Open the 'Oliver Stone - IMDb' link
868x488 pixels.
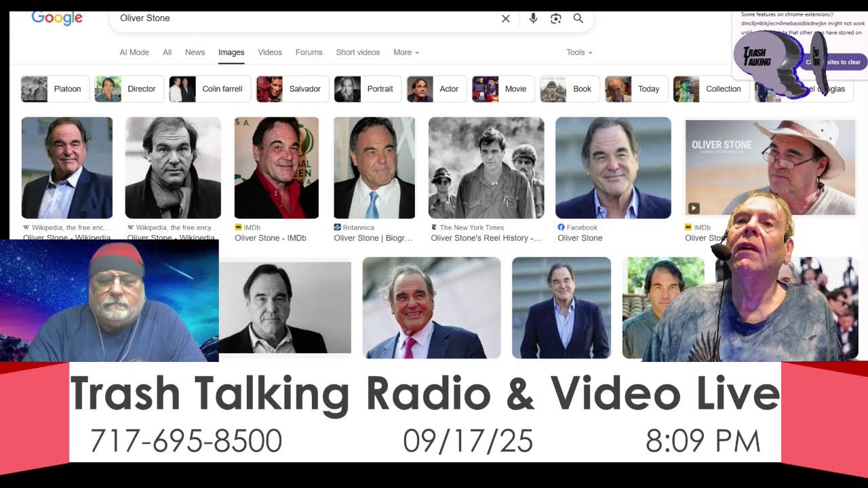coord(271,238)
